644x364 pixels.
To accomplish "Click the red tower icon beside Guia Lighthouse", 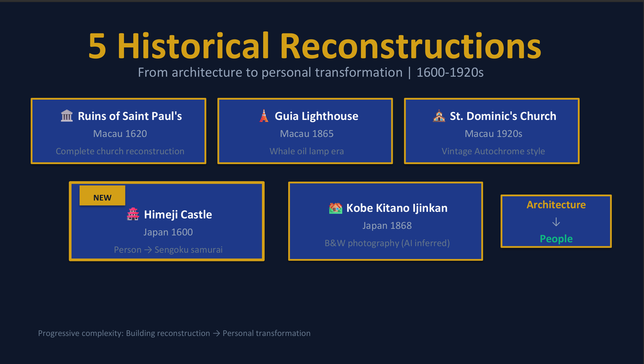I will [264, 116].
